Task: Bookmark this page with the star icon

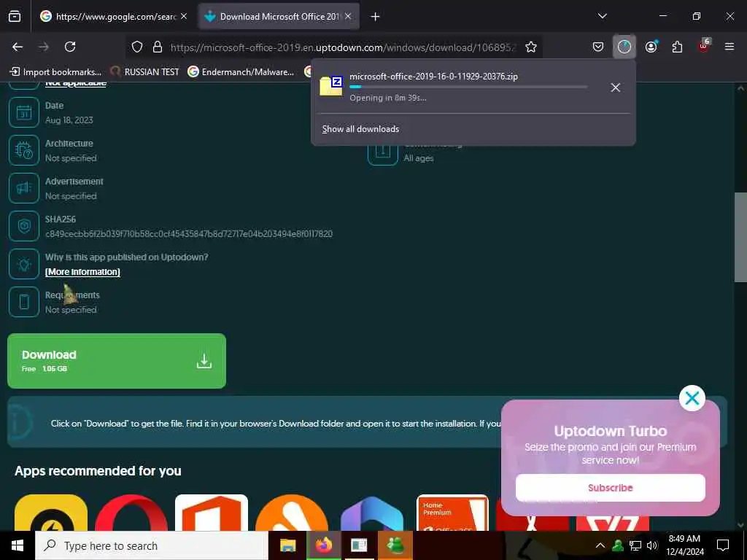Action: pos(531,47)
